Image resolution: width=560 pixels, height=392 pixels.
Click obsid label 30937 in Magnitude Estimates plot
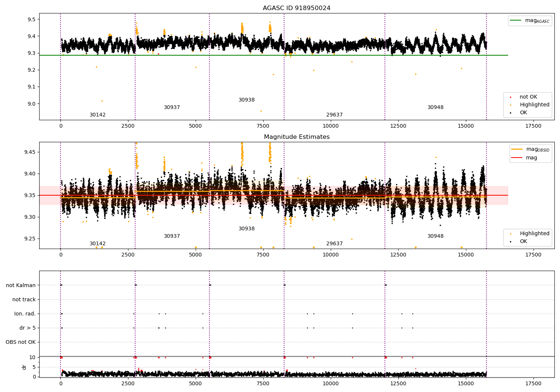pos(172,236)
